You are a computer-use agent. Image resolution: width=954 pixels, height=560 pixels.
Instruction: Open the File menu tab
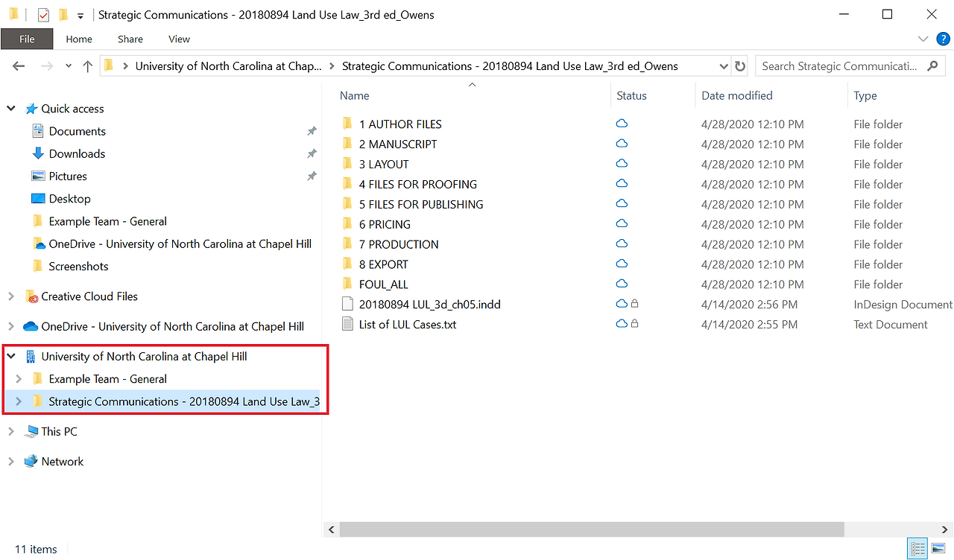[x=27, y=39]
